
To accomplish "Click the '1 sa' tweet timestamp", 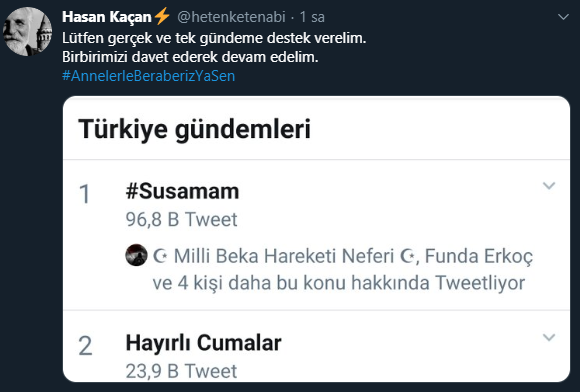I will 312,17.
